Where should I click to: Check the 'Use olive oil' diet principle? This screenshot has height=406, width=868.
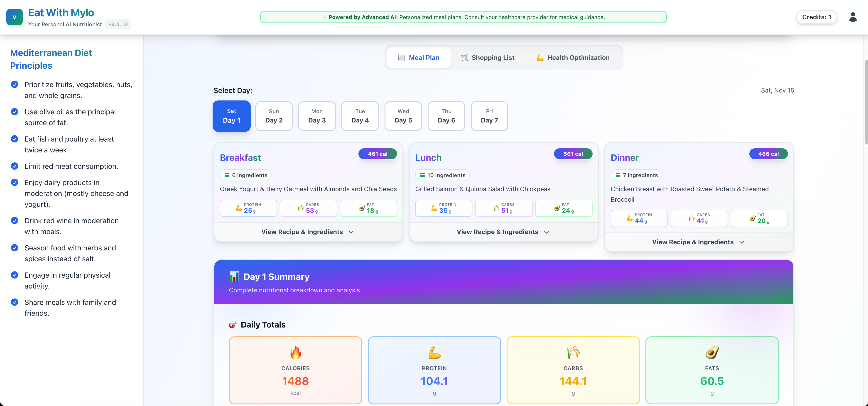pos(14,112)
